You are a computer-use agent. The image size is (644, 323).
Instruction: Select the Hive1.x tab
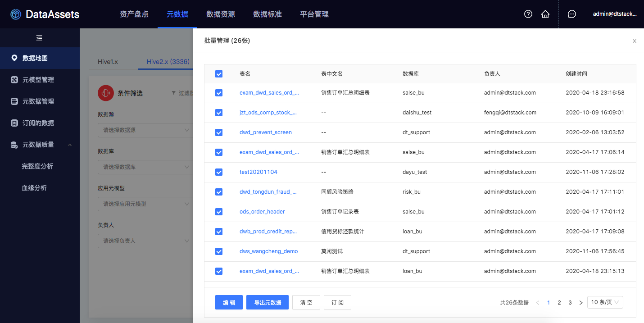click(108, 62)
